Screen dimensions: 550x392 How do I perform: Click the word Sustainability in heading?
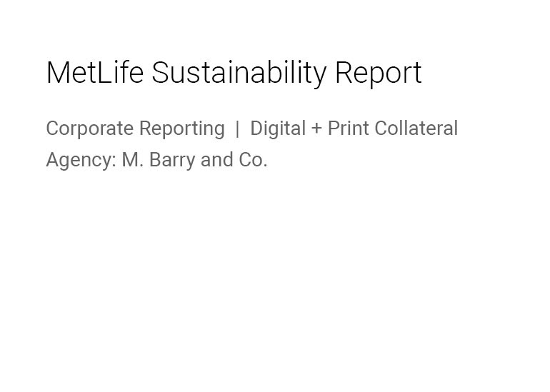[x=239, y=73]
